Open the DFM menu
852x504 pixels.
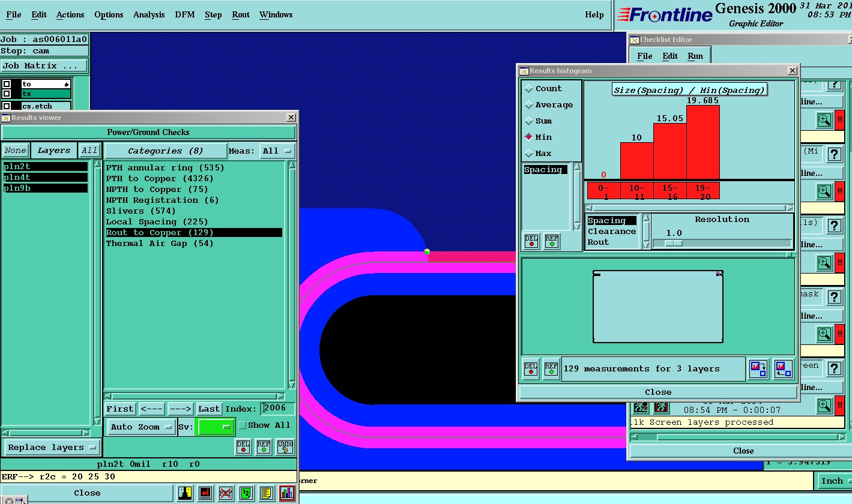click(x=185, y=15)
